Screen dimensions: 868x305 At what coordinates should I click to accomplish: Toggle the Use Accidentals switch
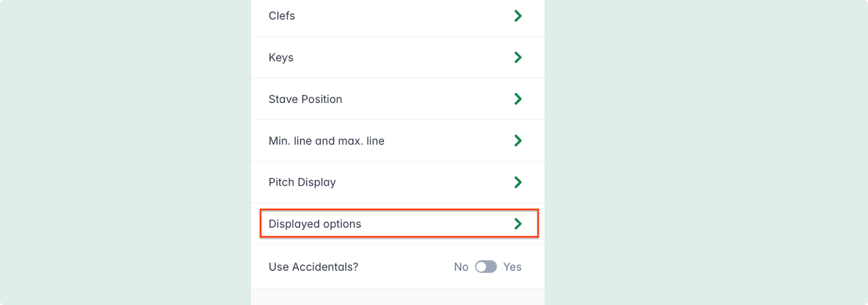coord(486,267)
